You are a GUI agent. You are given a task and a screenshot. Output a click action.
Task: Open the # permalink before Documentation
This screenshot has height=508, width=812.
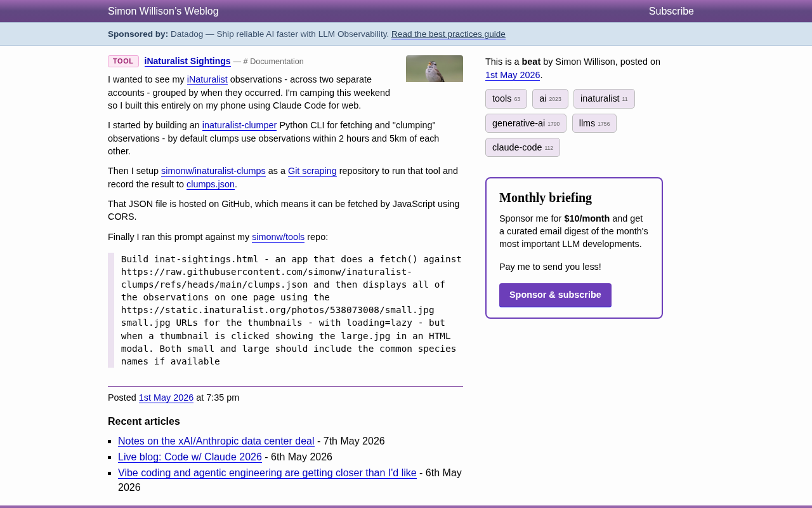[x=246, y=62]
